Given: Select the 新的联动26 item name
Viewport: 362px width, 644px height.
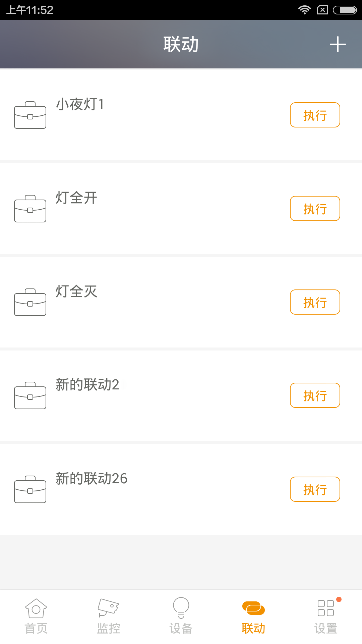Looking at the screenshot, I should (92, 479).
